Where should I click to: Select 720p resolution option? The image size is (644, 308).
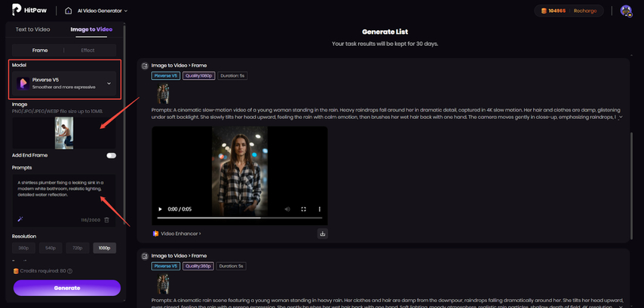[77, 248]
